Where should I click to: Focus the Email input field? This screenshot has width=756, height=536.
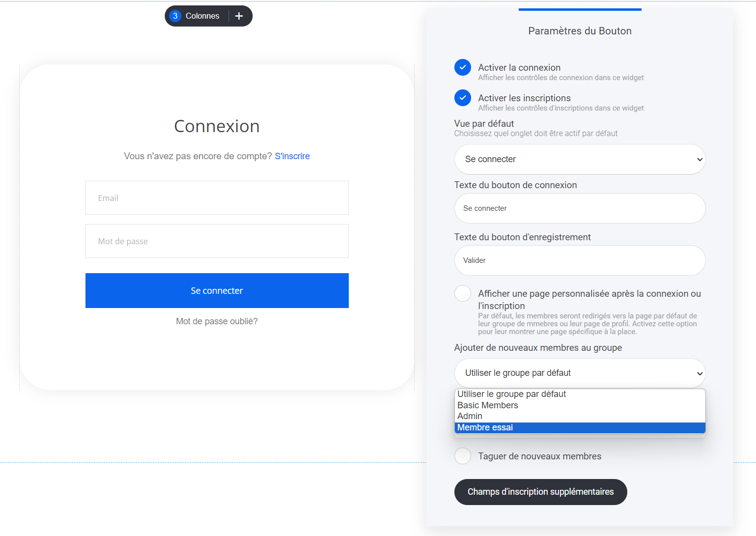[217, 198]
